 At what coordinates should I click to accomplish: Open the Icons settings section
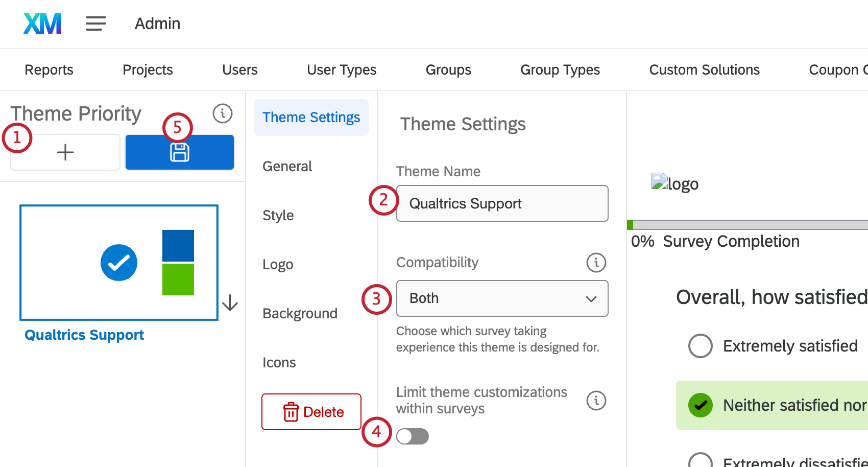[279, 363]
